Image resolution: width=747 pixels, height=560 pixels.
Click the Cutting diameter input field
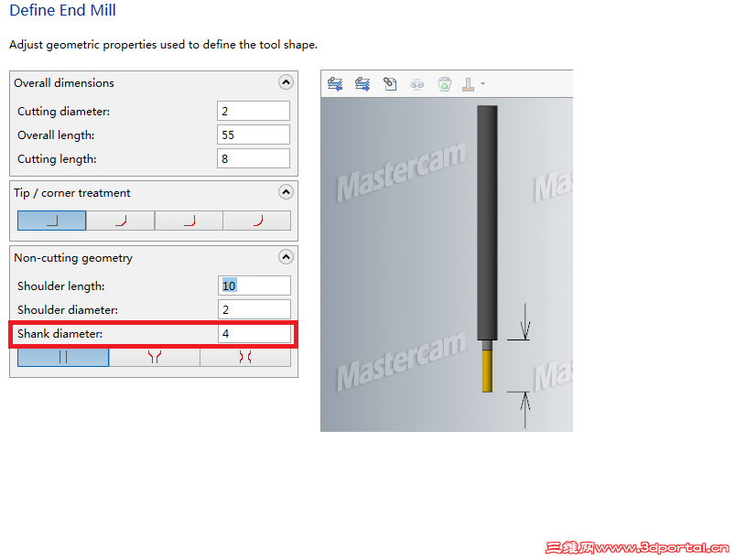click(254, 111)
